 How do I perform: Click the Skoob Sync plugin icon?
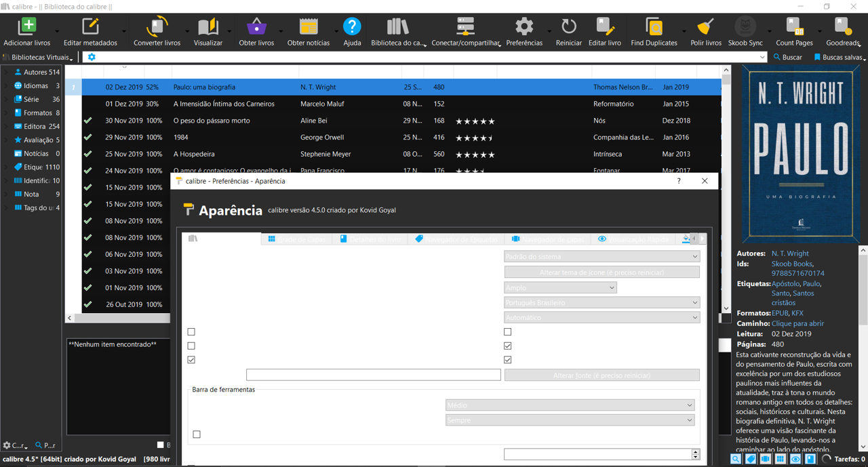[x=745, y=27]
